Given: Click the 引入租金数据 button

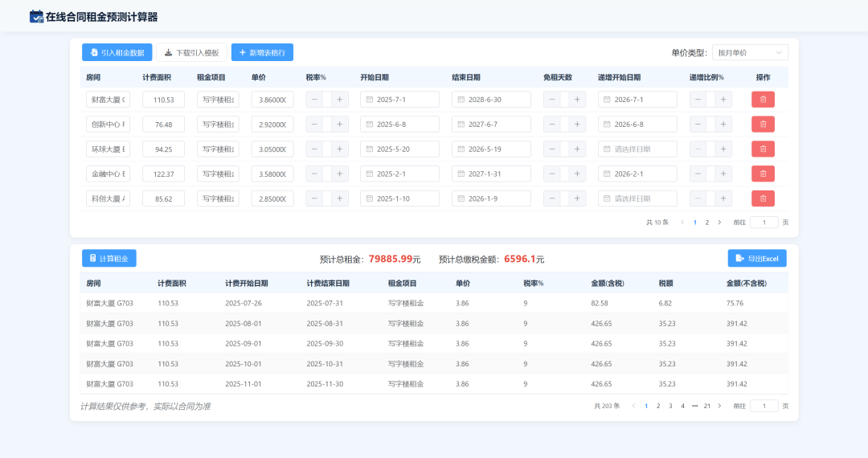Looking at the screenshot, I should 117,52.
